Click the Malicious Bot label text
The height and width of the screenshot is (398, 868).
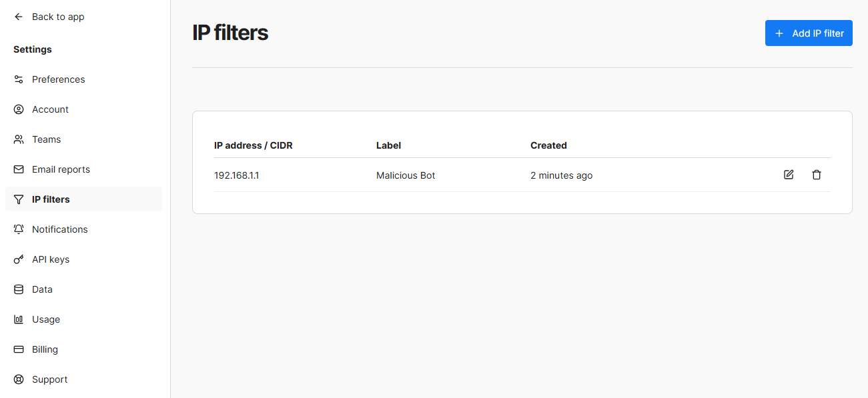(406, 175)
